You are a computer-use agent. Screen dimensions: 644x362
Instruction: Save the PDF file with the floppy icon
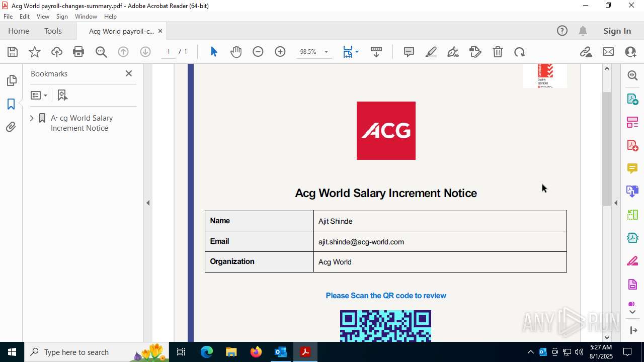(x=13, y=52)
